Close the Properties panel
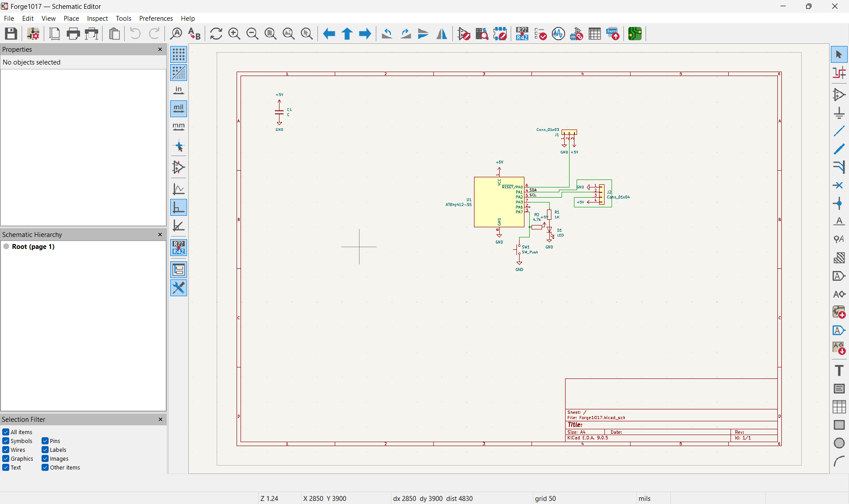 tap(160, 50)
